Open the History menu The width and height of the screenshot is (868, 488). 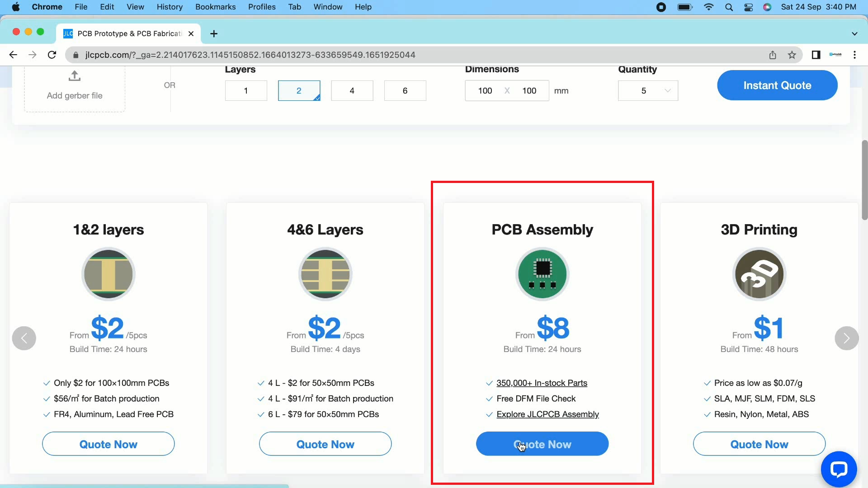[170, 7]
